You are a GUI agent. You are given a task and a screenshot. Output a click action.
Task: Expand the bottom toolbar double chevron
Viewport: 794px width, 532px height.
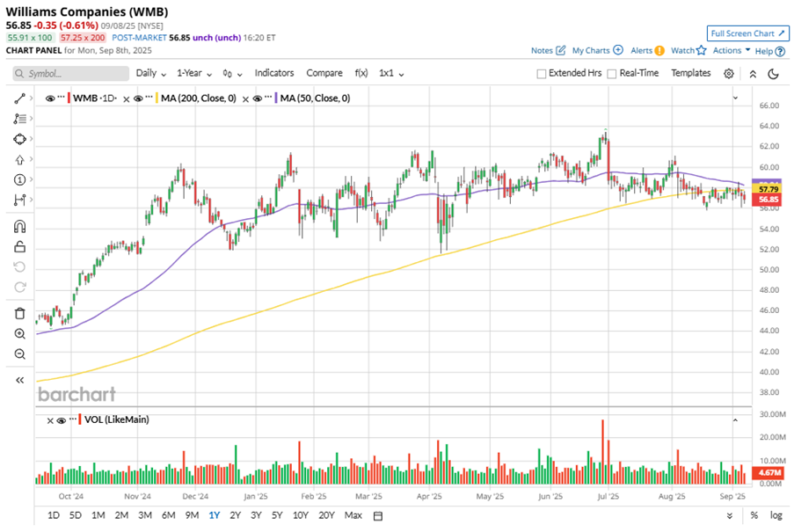point(729,516)
